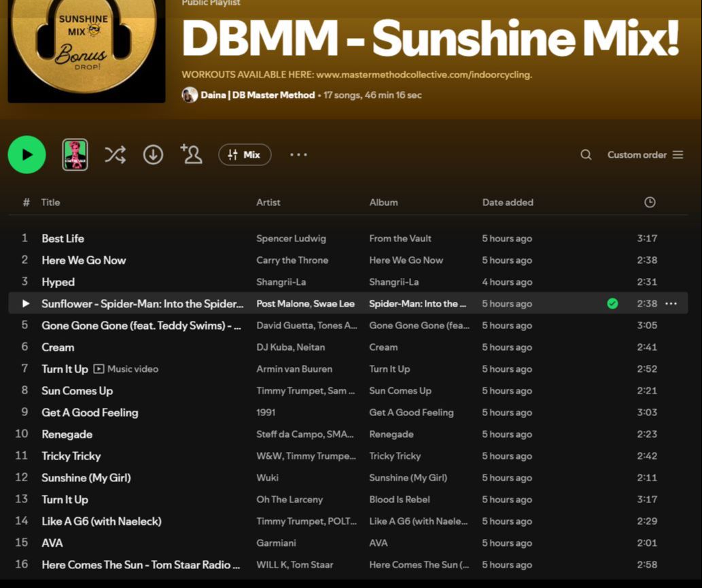Open more options for Sunflower track

pos(671,304)
